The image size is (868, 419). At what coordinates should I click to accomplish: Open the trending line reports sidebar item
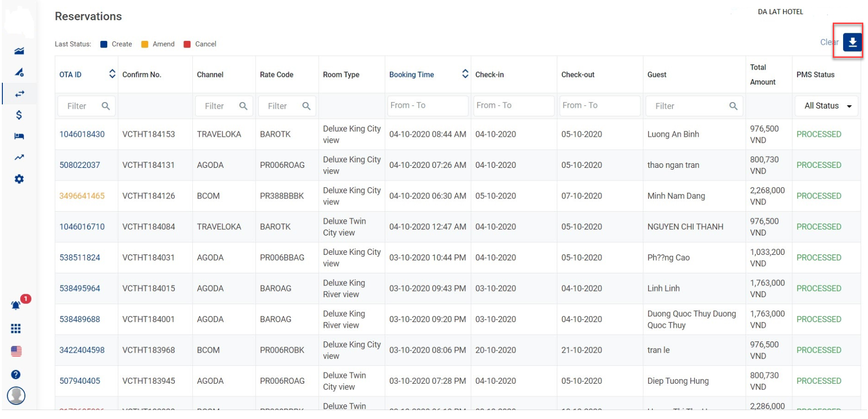point(19,158)
